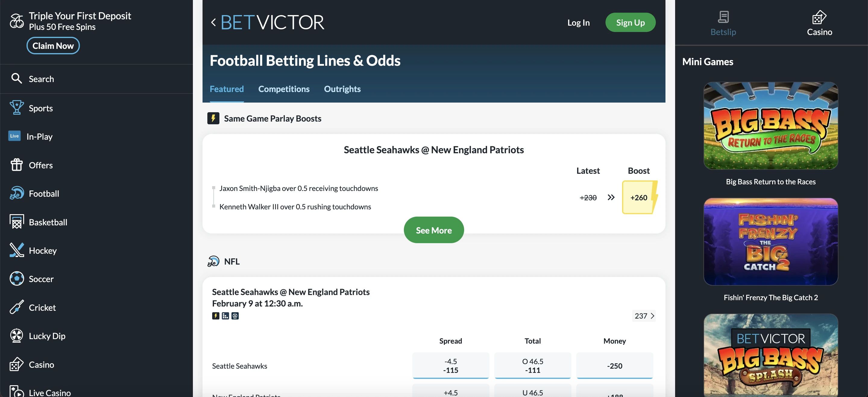The image size is (868, 397).
Task: Click the back chevron beside the BetVictor logo
Action: 213,22
